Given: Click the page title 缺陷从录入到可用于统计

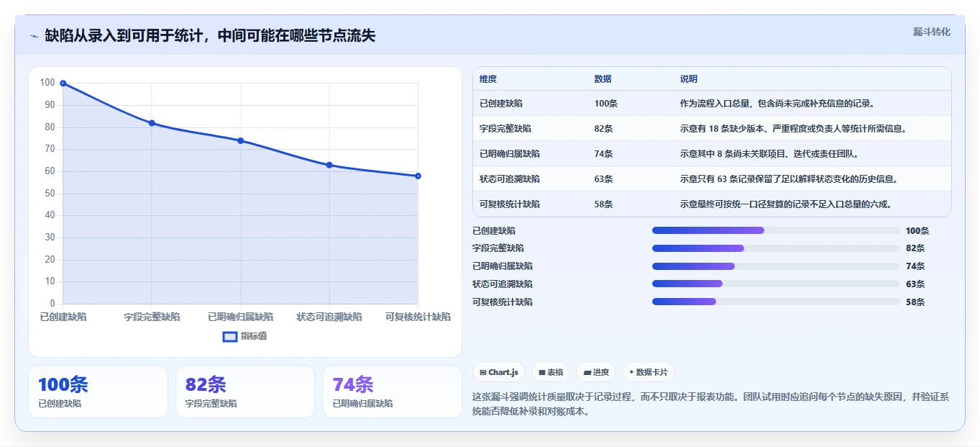Looking at the screenshot, I should click(210, 36).
